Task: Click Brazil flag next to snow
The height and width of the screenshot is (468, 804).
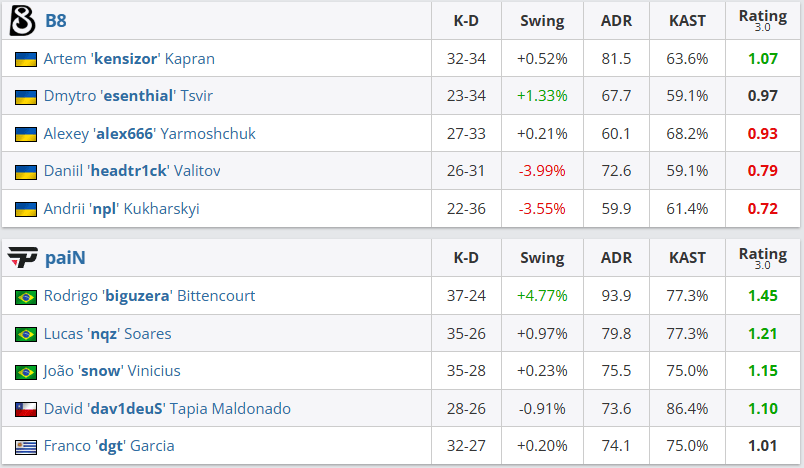Action: coord(26,372)
